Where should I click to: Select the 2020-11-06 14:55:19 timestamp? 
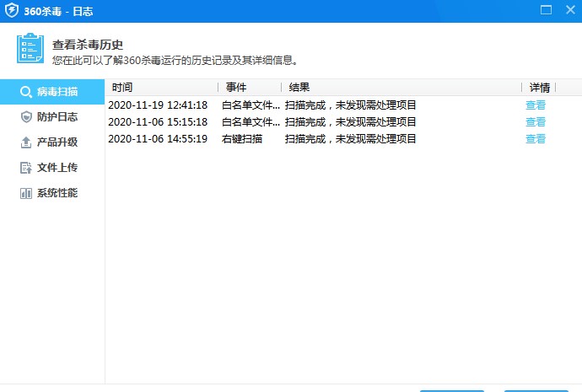(158, 139)
